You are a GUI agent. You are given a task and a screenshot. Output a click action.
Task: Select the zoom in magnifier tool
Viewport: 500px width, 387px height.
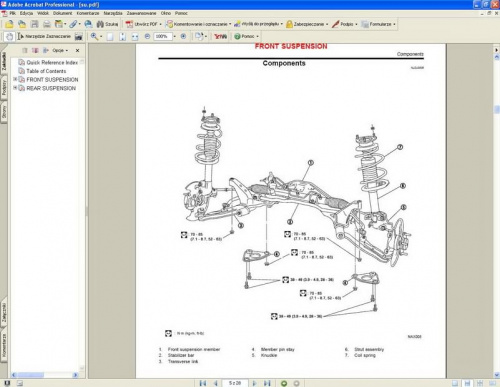tap(94, 36)
